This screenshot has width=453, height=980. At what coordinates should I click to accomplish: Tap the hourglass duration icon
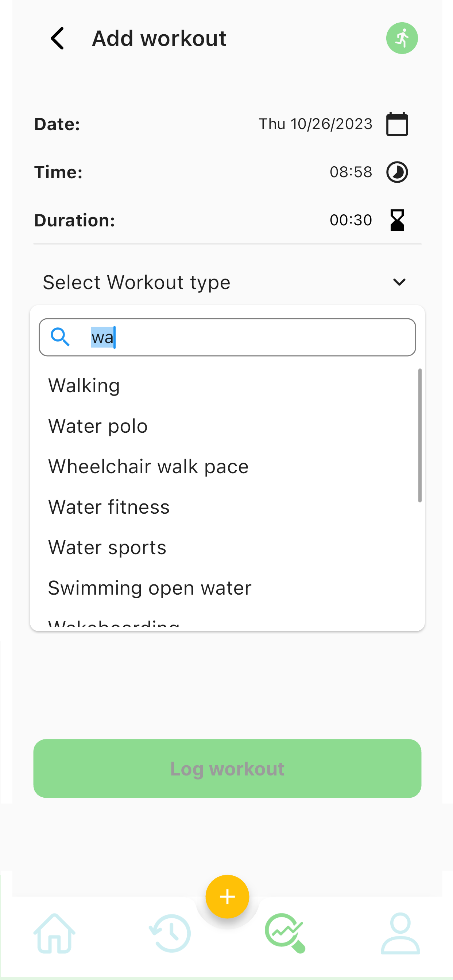tap(397, 220)
